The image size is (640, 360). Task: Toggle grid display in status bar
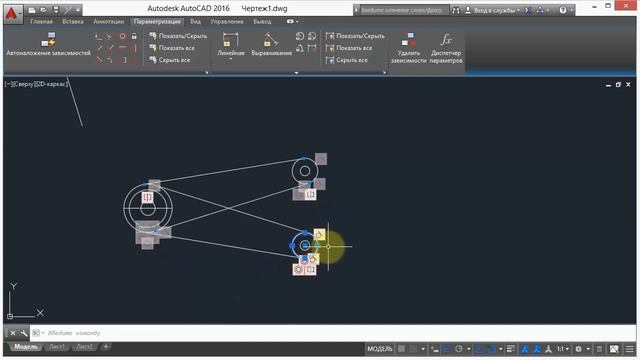click(x=402, y=349)
